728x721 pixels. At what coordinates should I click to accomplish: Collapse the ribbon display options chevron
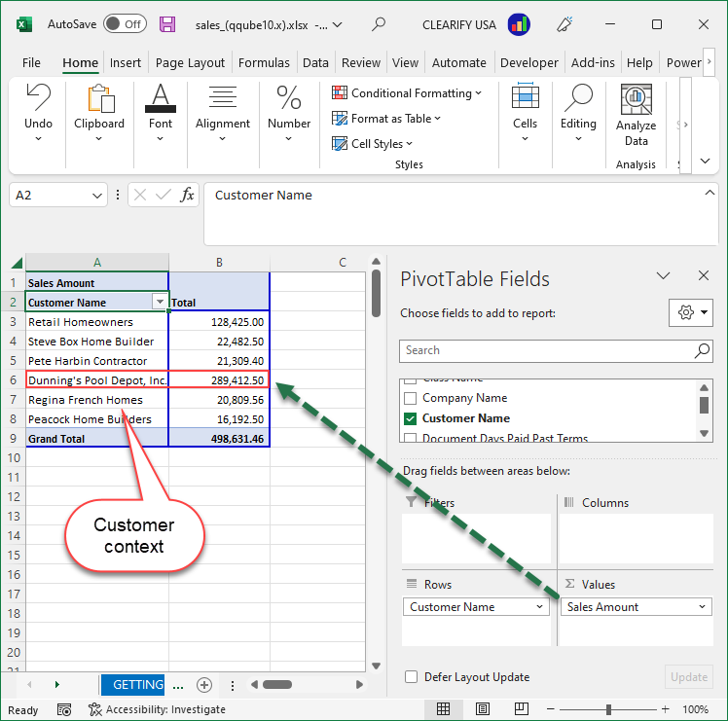705,162
